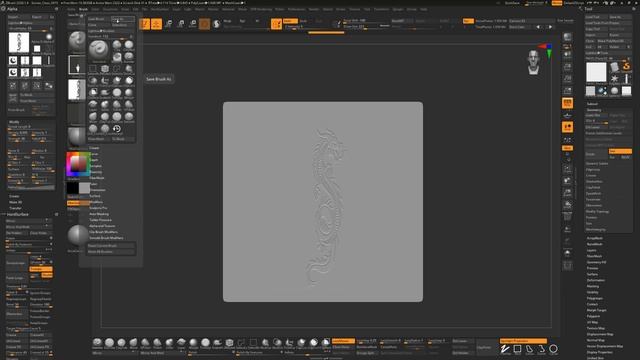The height and width of the screenshot is (360, 640).
Task: Click Load Brush in brush popup
Action: (x=99, y=19)
